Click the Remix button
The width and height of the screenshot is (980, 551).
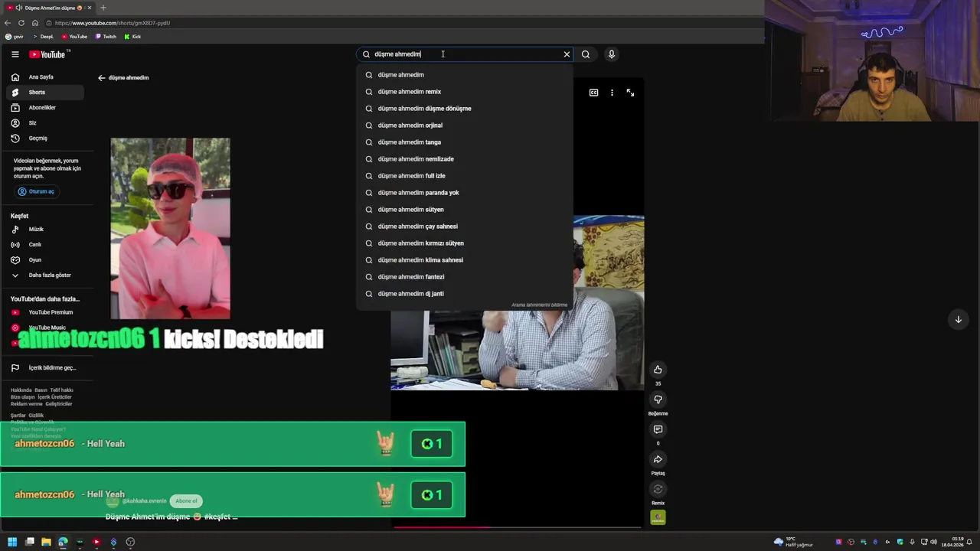pos(658,489)
